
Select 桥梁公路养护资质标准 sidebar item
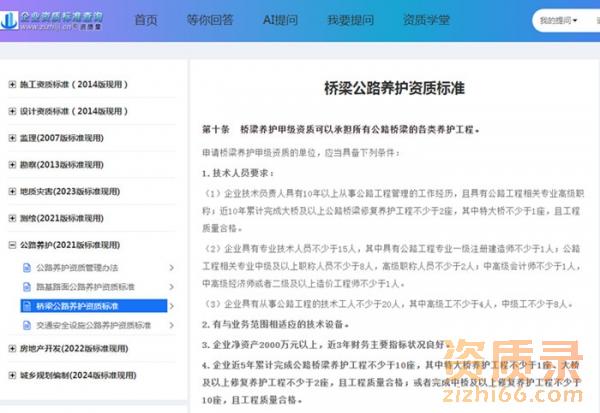(92, 306)
